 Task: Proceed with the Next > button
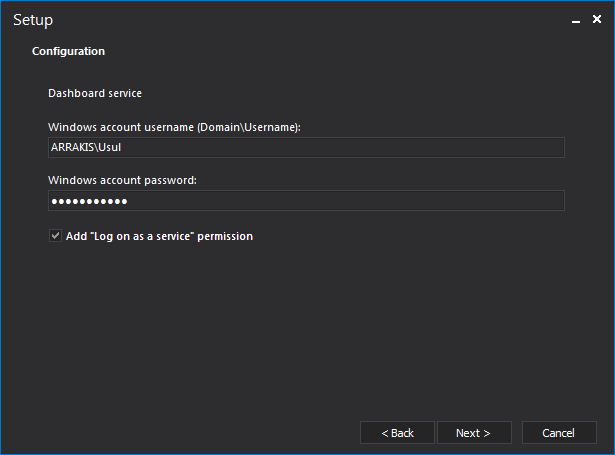coord(473,433)
